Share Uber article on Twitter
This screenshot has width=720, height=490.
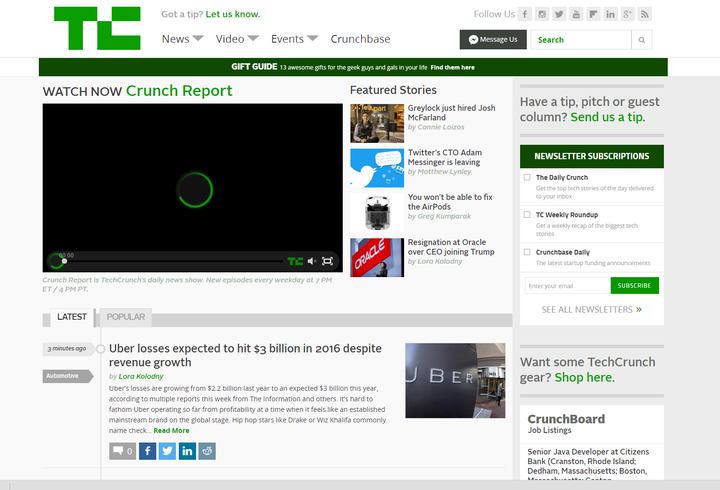click(x=167, y=451)
